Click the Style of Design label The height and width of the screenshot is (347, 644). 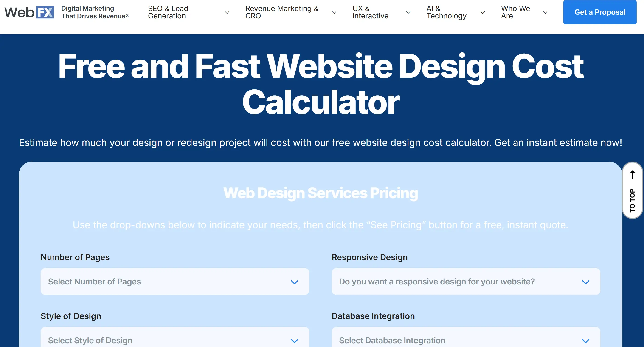(x=71, y=316)
